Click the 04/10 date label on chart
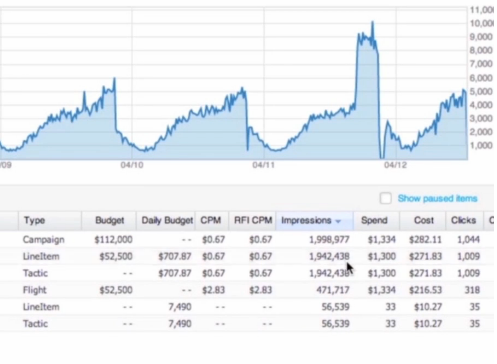The width and height of the screenshot is (497, 364). [132, 165]
